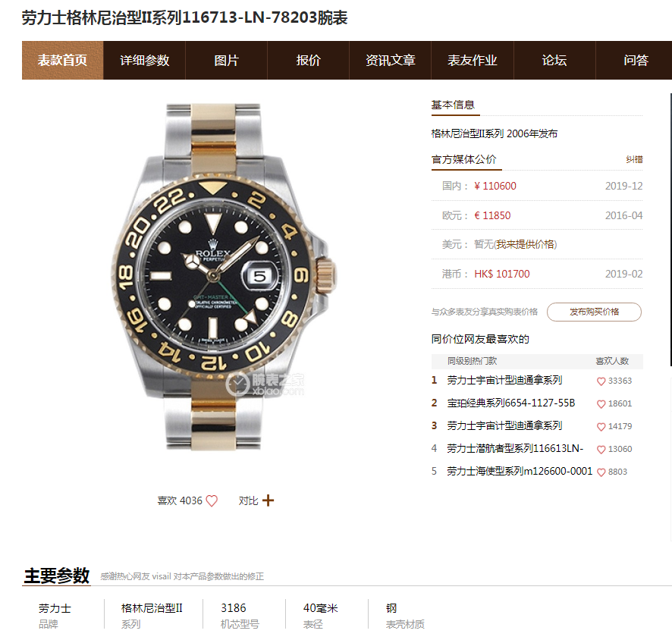The height and width of the screenshot is (640, 672).
Task: Open the 论坛 tab
Action: pos(554,61)
